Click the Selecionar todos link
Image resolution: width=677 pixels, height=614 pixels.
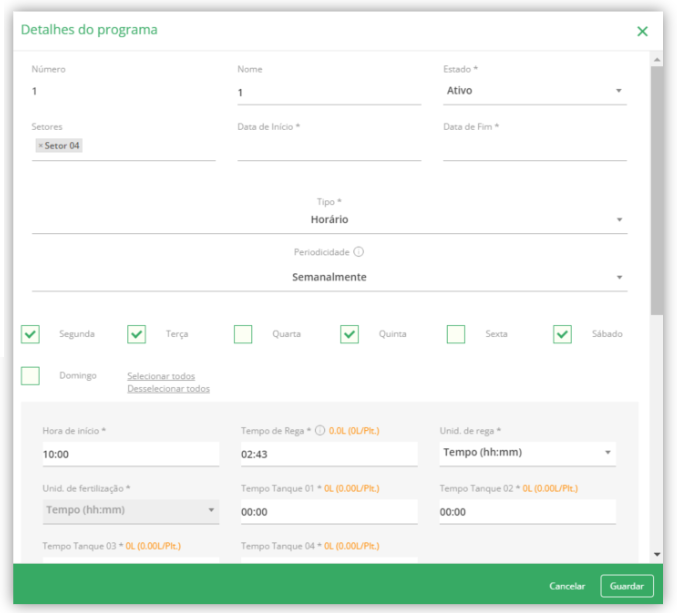click(x=161, y=376)
